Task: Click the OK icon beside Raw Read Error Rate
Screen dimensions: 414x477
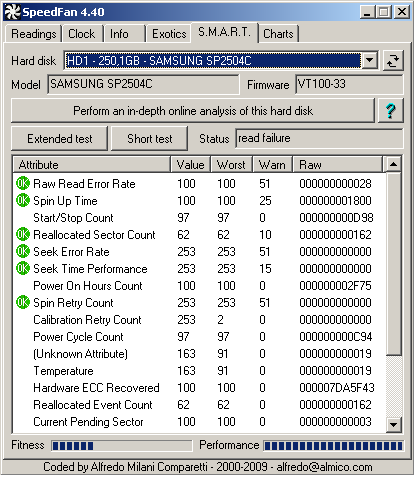Action: point(23,184)
